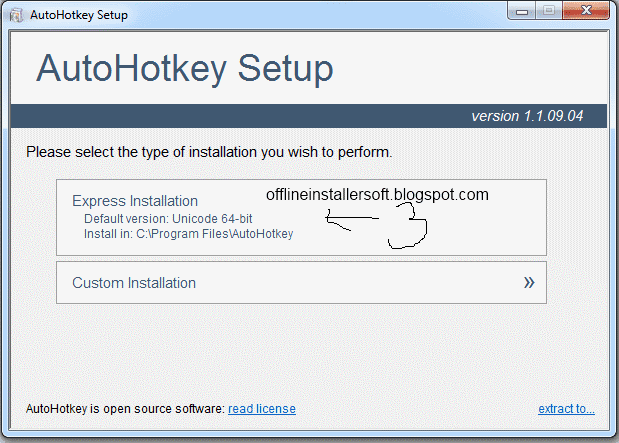Screen dimensions: 619x443
Task: Choose the Express Installation option
Action: coord(301,217)
